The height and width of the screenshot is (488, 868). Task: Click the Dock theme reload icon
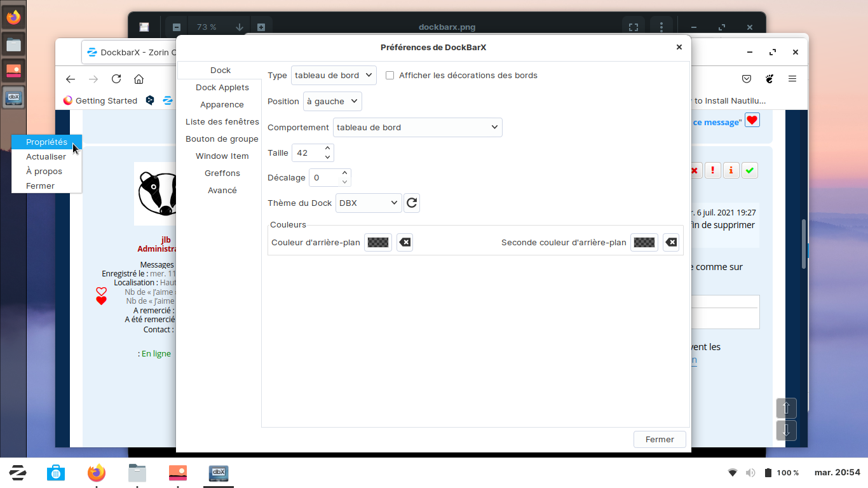412,203
